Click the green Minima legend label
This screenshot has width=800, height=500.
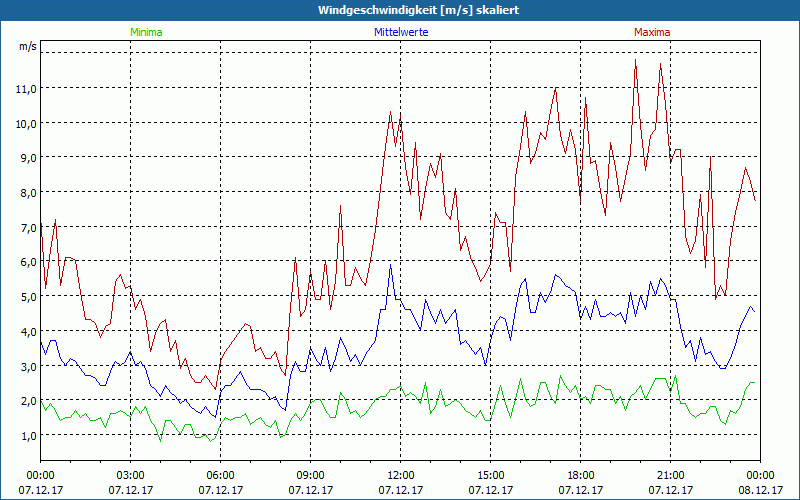(x=146, y=32)
